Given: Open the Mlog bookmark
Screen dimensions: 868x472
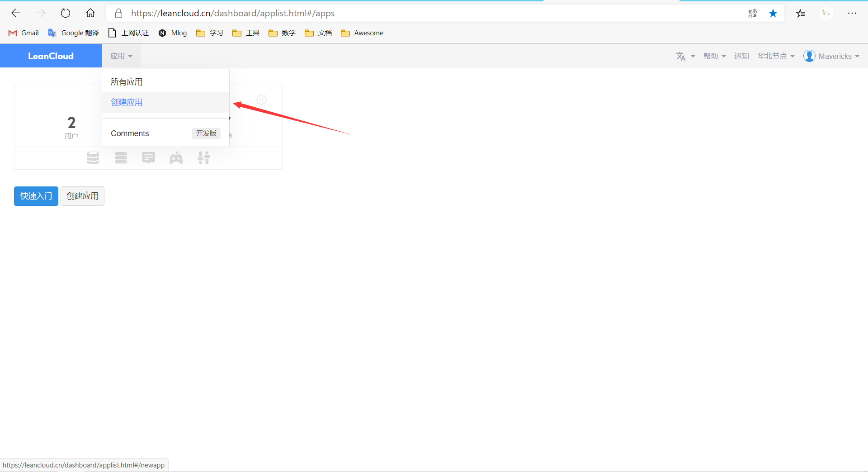Looking at the screenshot, I should pos(172,33).
